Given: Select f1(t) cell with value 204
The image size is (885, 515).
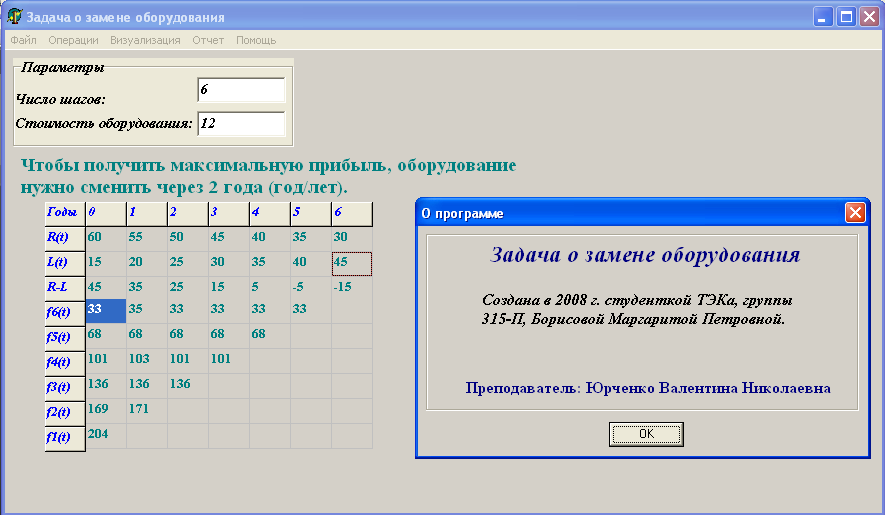Looking at the screenshot, I should point(106,435).
